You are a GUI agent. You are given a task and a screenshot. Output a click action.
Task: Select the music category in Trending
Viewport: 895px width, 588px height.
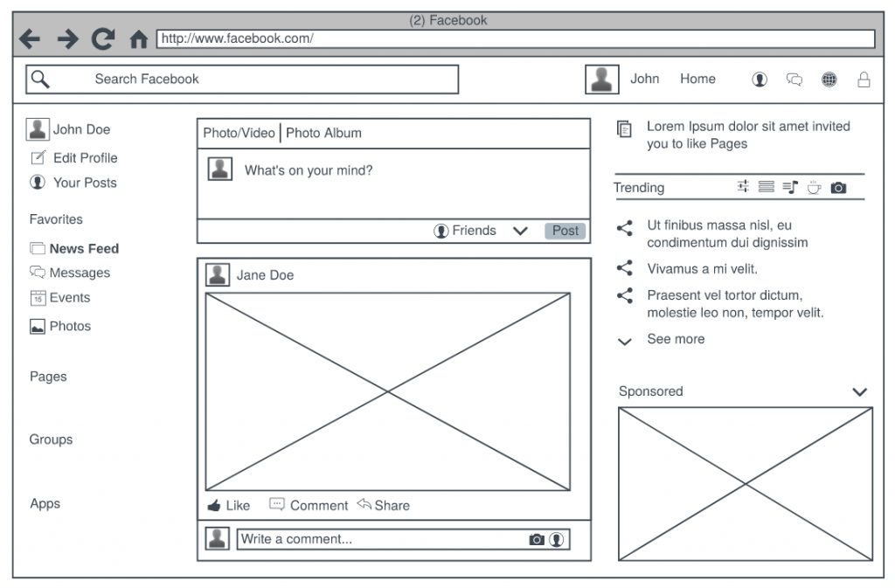790,186
